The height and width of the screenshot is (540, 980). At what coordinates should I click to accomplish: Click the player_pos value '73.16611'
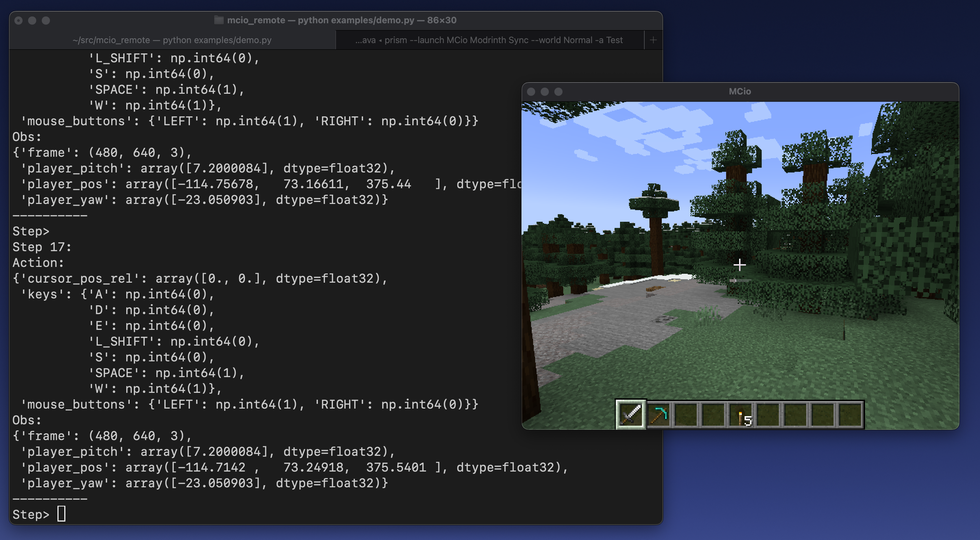click(313, 184)
